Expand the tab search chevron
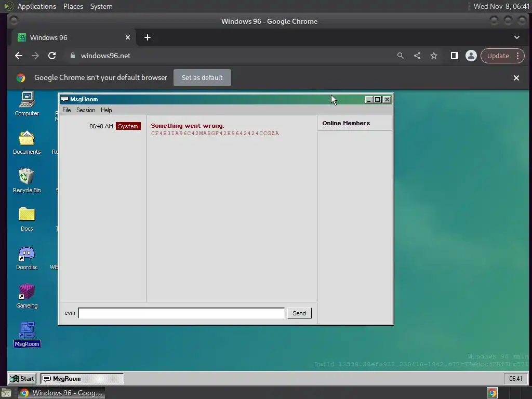The height and width of the screenshot is (399, 532). [x=517, y=37]
